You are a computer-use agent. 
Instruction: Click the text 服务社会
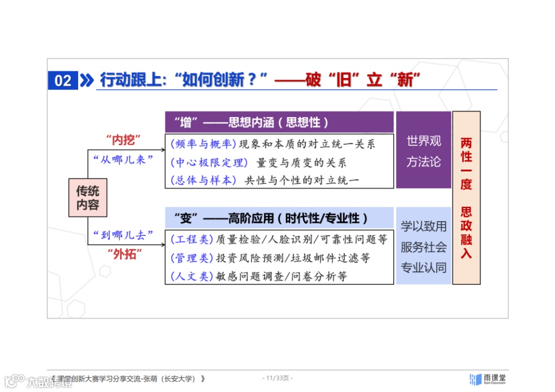pos(423,247)
